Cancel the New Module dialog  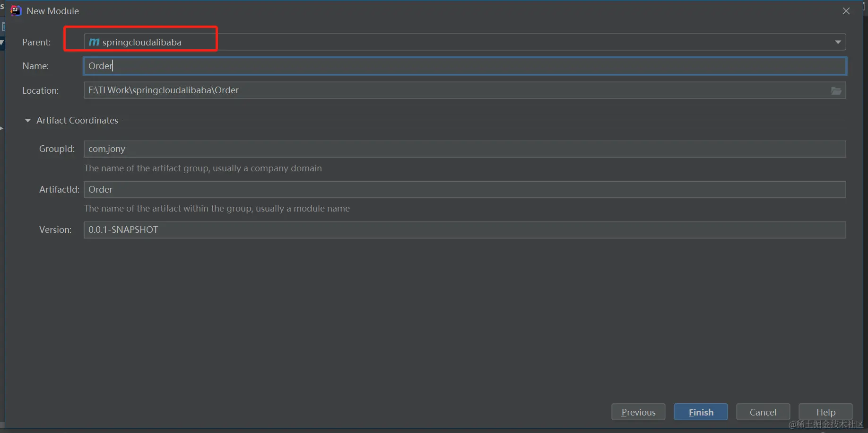click(x=763, y=412)
